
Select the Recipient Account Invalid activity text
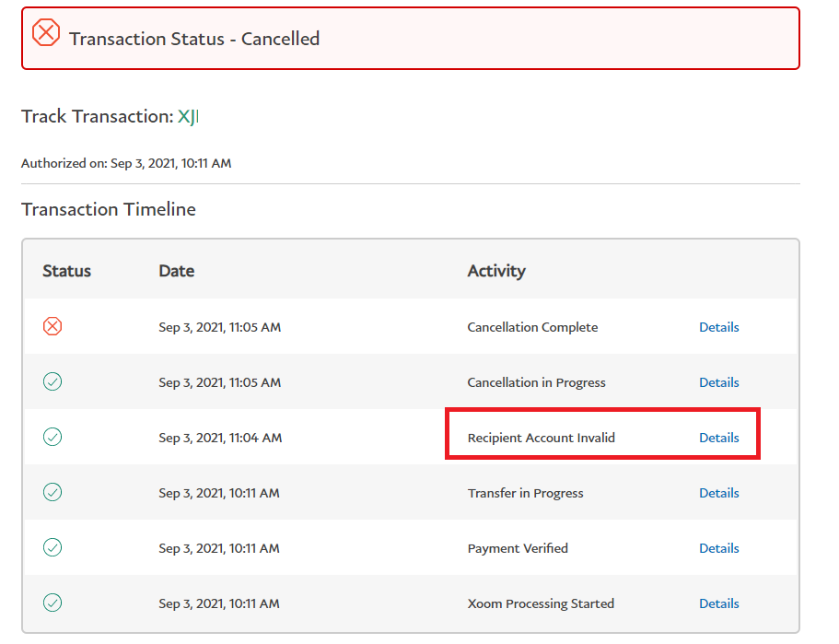point(541,438)
